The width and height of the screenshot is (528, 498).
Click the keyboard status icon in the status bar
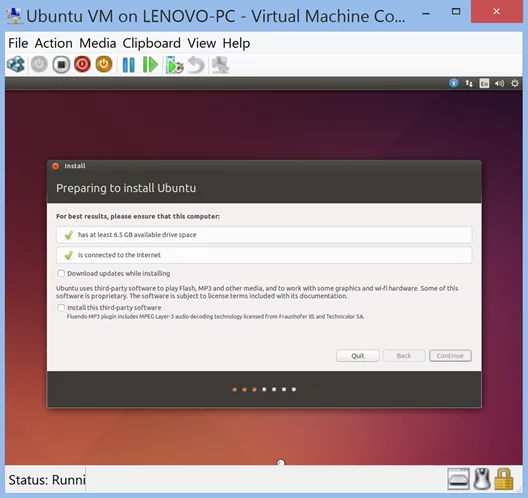coord(458,478)
